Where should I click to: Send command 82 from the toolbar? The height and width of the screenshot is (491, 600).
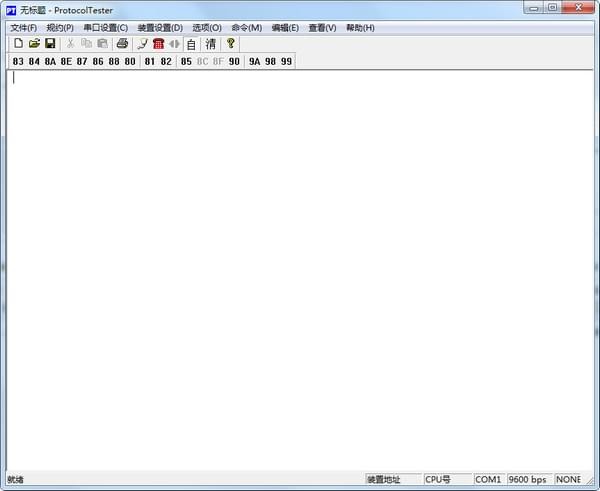pyautogui.click(x=166, y=61)
